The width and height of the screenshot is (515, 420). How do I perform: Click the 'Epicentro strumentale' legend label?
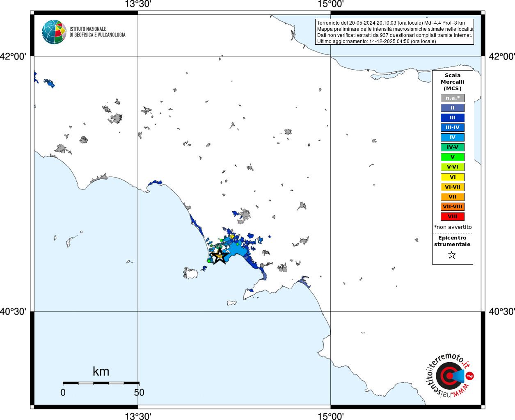point(452,241)
